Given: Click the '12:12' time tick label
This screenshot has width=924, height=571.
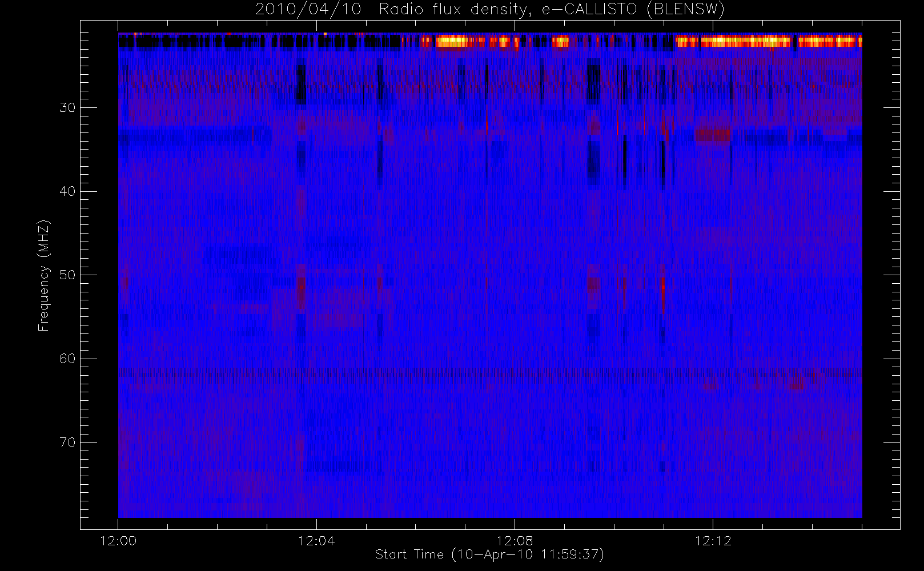Looking at the screenshot, I should click(713, 541).
